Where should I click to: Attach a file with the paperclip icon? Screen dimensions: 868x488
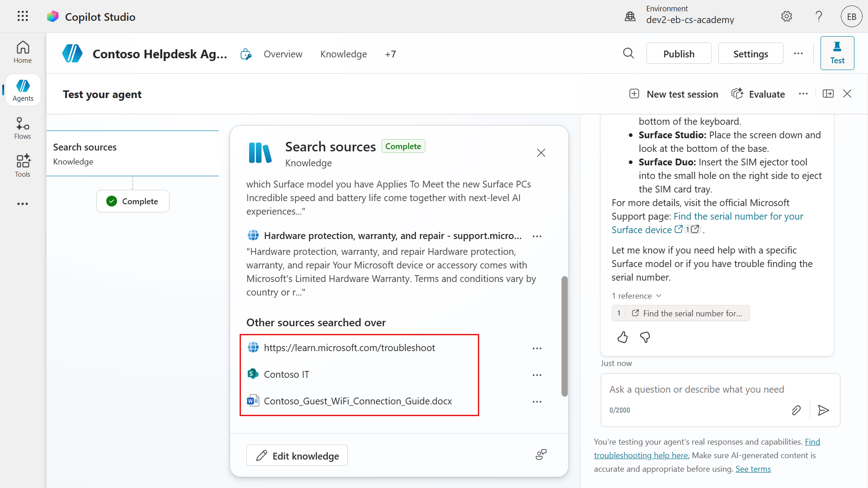796,410
